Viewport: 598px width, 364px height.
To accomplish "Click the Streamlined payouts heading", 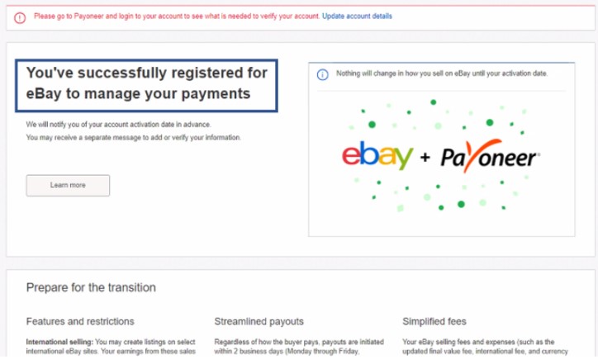I will [x=259, y=321].
